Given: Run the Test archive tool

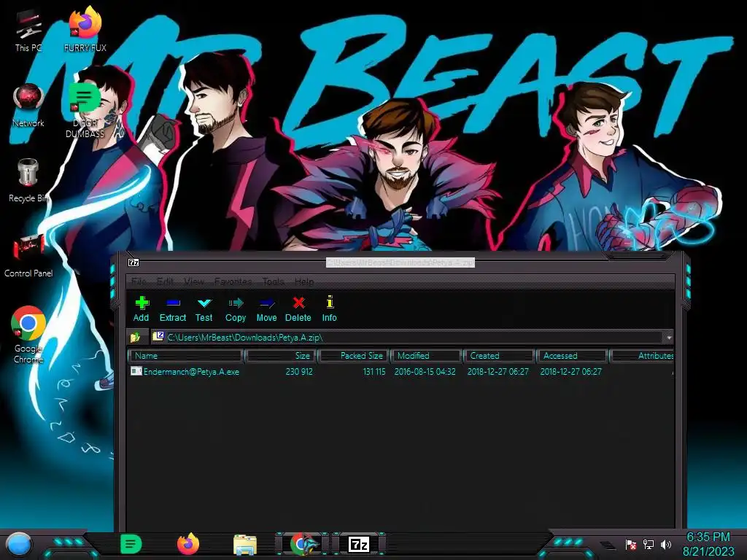Looking at the screenshot, I should click(x=204, y=309).
